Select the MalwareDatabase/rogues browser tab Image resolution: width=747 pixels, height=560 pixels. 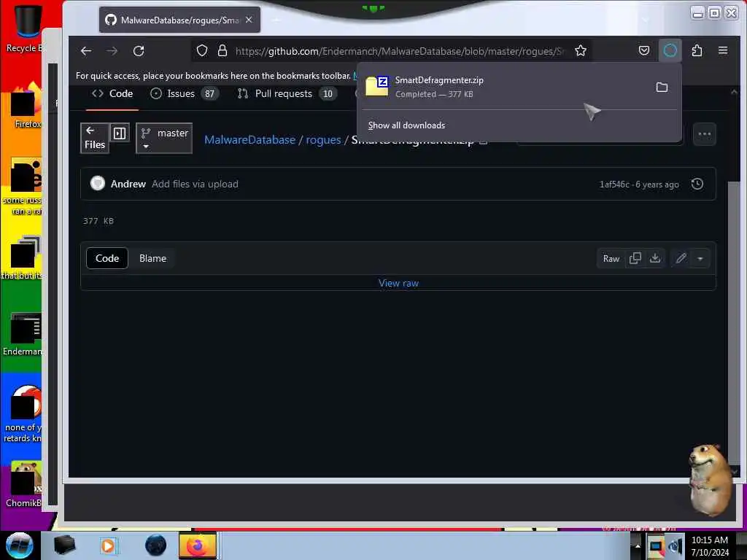pos(179,20)
